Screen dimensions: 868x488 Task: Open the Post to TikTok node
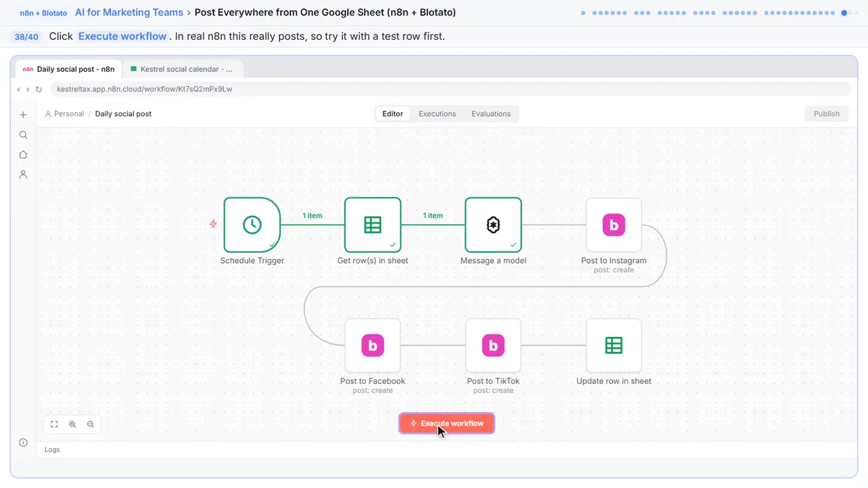pos(494,346)
